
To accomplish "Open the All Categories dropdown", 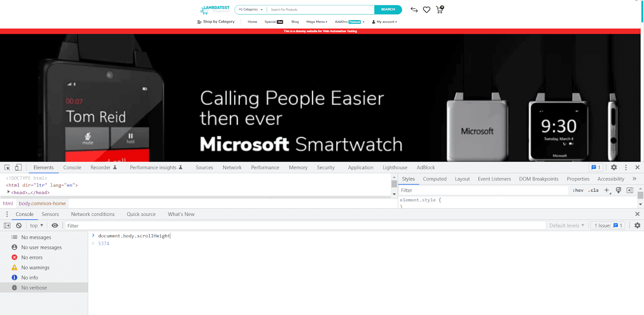I will coord(250,10).
